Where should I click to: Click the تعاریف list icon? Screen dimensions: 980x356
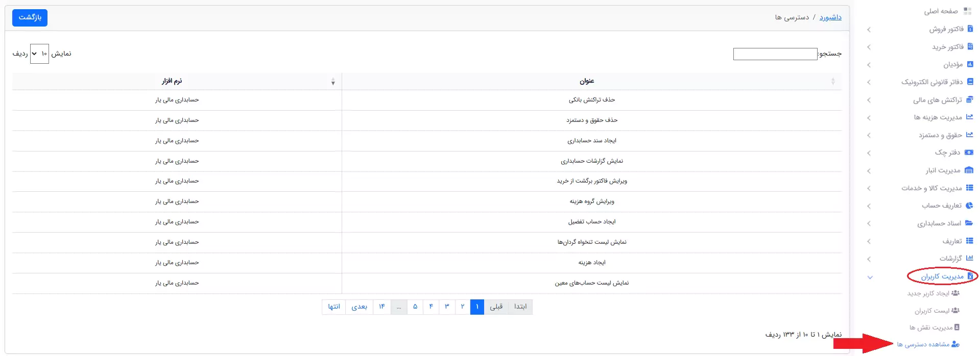click(x=970, y=241)
